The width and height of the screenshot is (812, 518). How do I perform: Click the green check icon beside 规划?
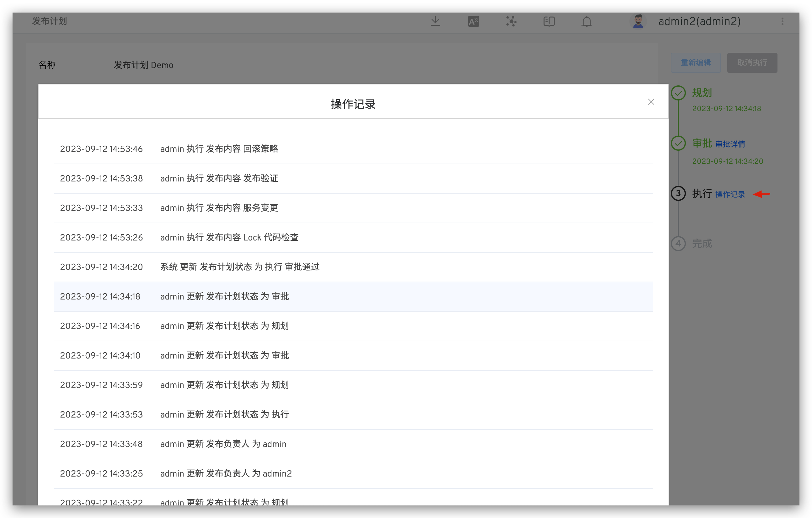[x=678, y=93]
